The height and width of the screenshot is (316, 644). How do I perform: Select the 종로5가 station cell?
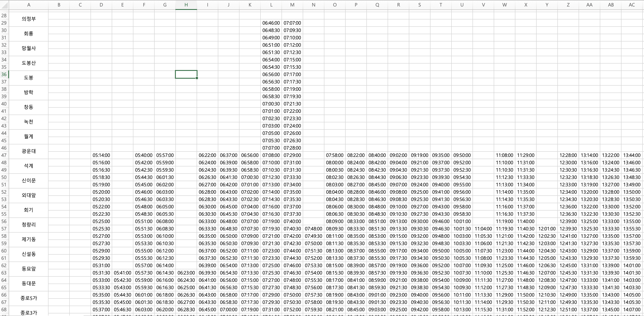coord(29,298)
